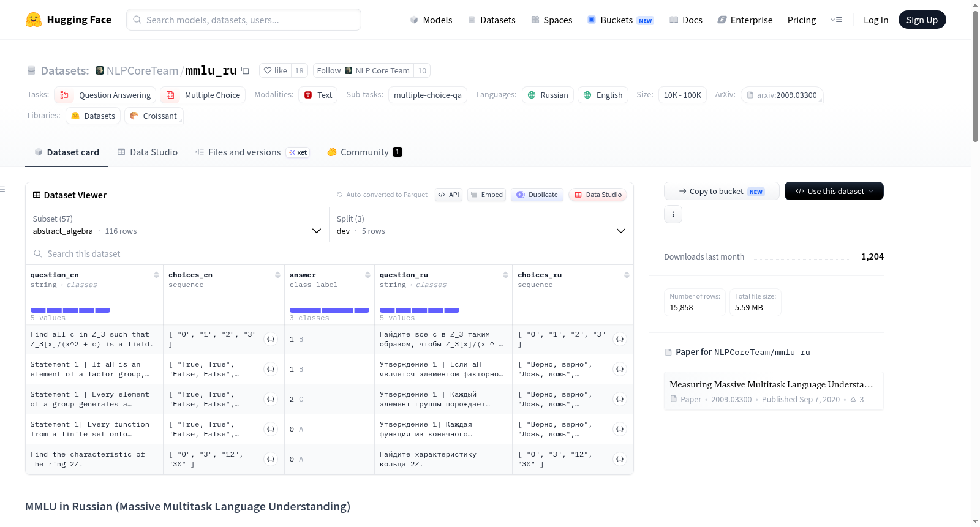Open the Use this dataset dropdown
The height and width of the screenshot is (527, 980).
(x=834, y=191)
